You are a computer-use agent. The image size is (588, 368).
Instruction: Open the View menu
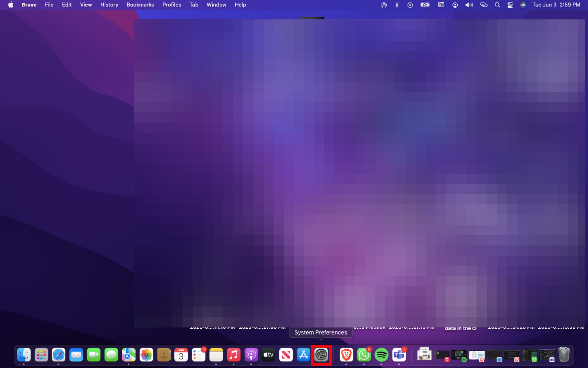86,5
